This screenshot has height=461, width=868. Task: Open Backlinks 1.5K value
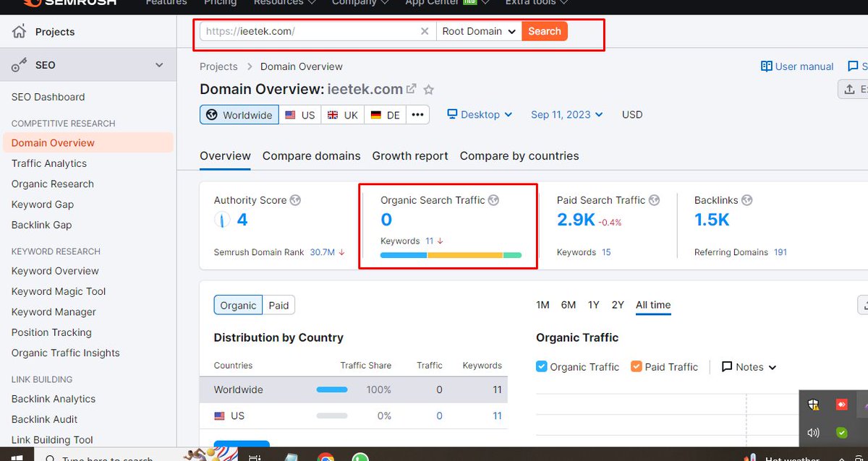712,220
